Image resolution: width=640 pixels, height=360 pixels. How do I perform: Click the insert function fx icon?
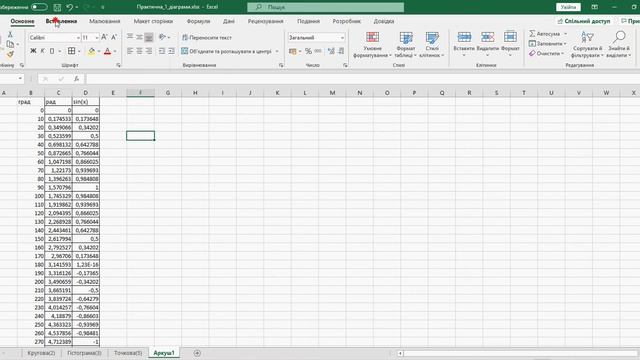coord(76,79)
